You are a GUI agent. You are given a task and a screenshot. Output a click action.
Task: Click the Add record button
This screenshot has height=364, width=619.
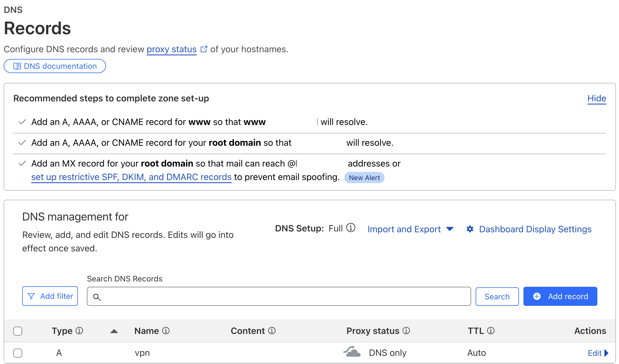point(560,296)
